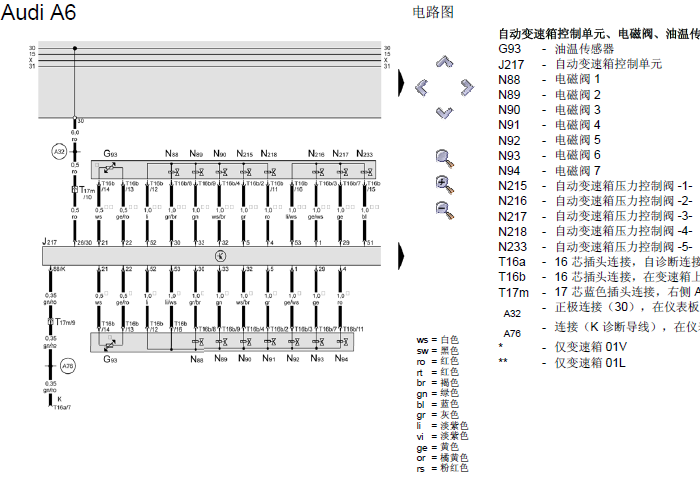Click color code "or = 橘黄色"
The height and width of the screenshot is (500, 700).
click(442, 458)
